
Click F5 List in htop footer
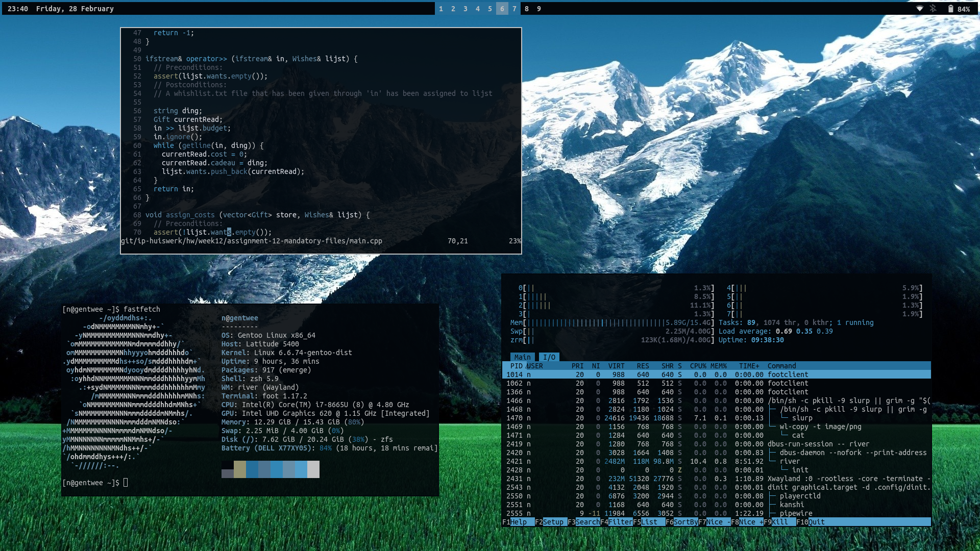pyautogui.click(x=649, y=522)
